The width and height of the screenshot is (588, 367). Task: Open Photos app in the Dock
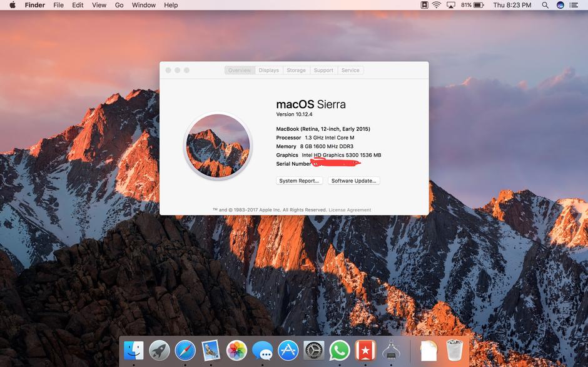pyautogui.click(x=236, y=351)
